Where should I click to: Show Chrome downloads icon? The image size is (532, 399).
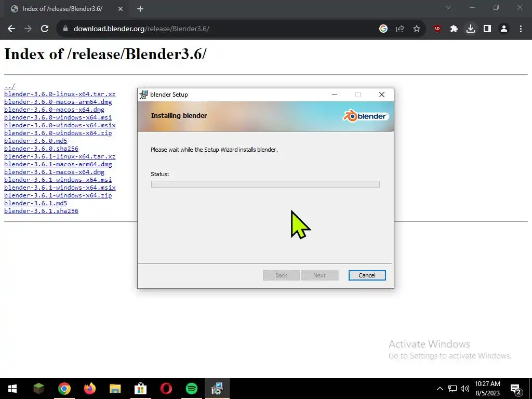pos(471,29)
